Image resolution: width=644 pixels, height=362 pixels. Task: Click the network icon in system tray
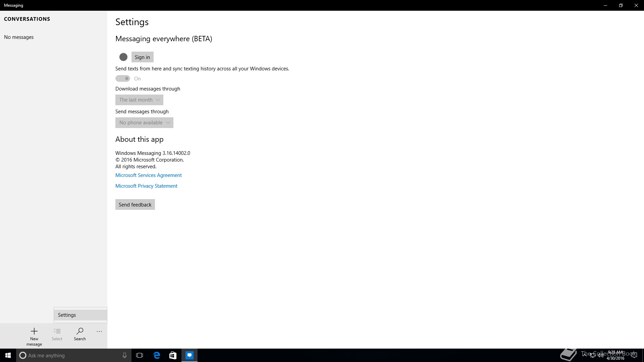pos(593,356)
